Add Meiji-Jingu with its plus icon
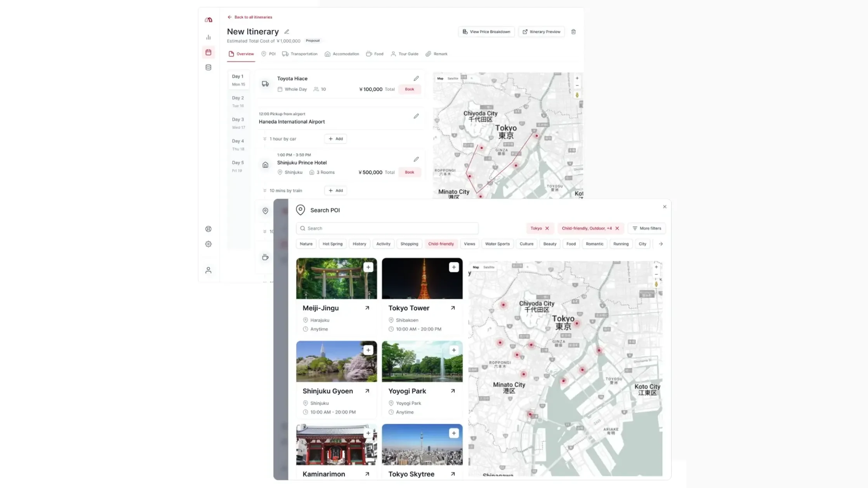Viewport: 868px width, 488px height. click(x=368, y=267)
